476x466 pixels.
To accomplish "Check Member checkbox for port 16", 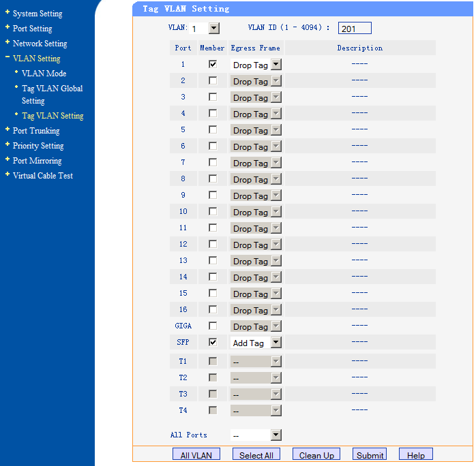I will [213, 309].
